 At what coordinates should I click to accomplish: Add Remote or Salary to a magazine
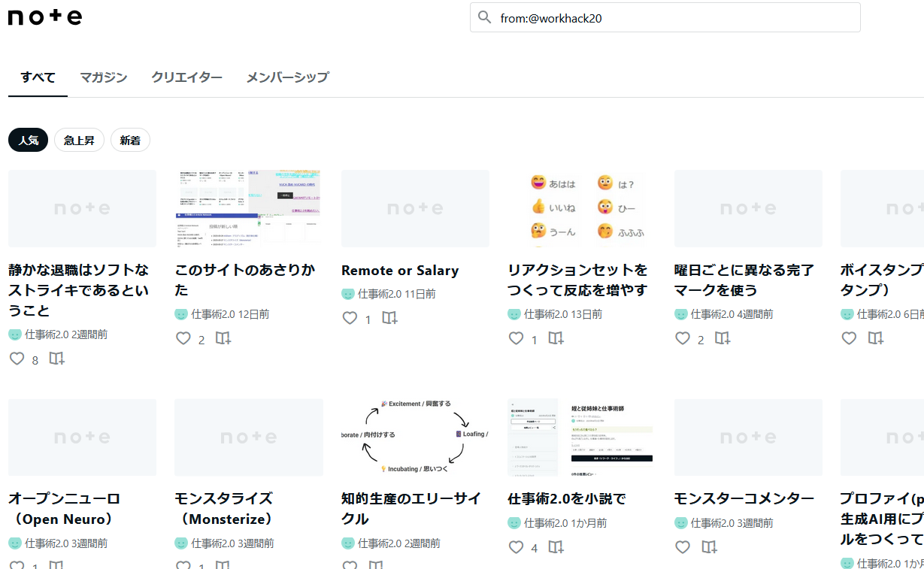[389, 319]
